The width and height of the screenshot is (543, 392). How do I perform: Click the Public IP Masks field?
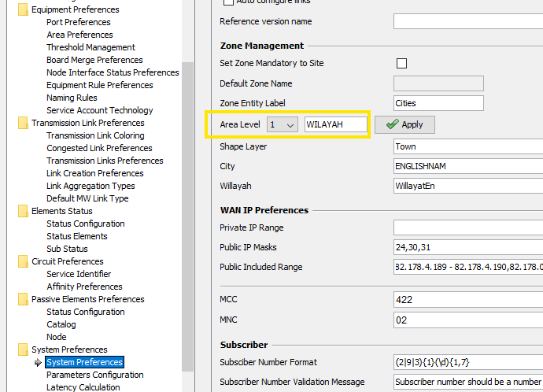coord(467,247)
